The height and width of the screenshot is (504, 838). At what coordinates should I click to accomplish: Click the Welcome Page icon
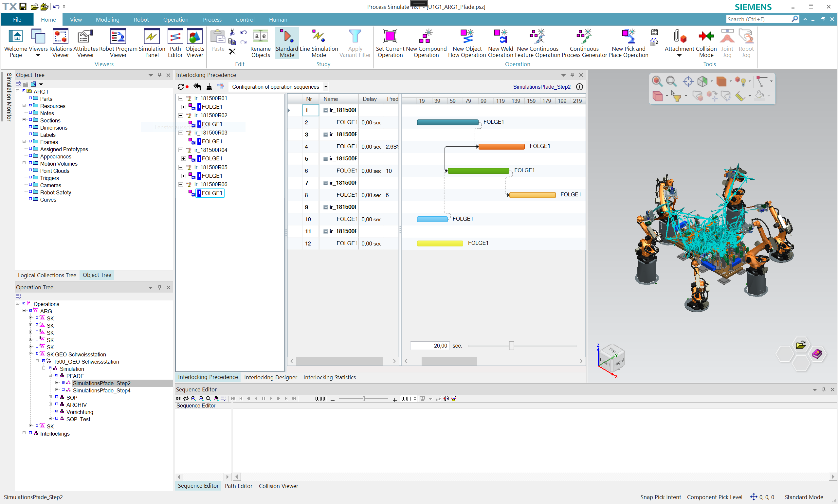(16, 43)
